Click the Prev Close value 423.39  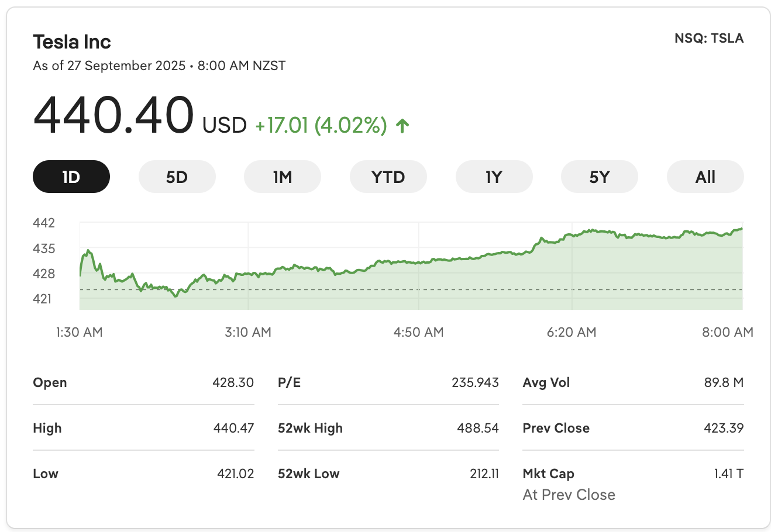point(724,428)
